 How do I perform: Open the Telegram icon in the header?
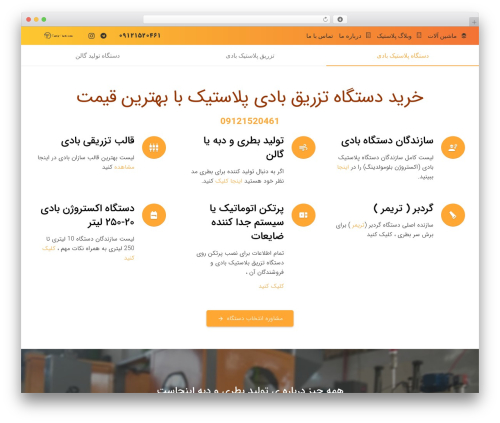103,36
